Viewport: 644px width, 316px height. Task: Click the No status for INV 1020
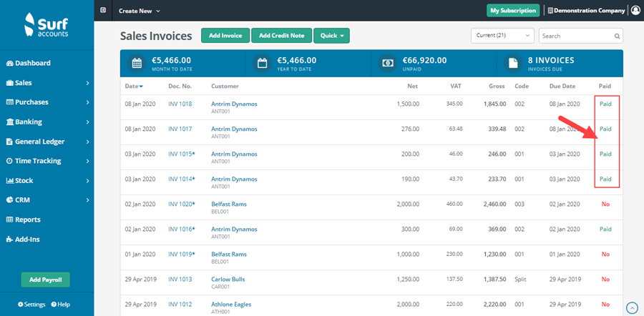pyautogui.click(x=605, y=204)
